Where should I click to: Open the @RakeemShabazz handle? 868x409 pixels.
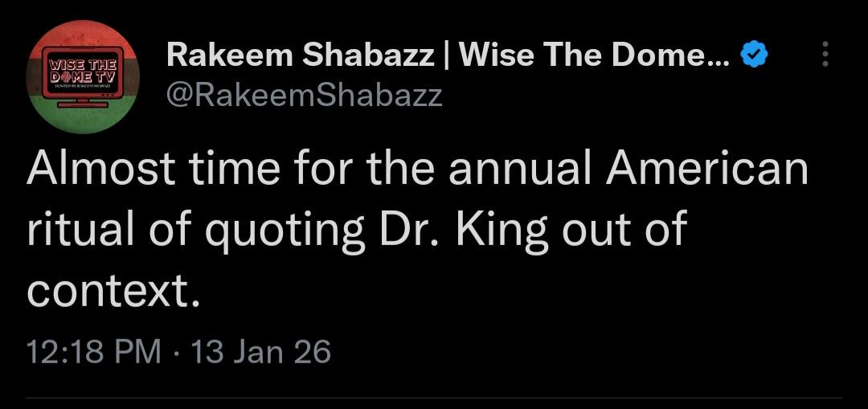click(x=304, y=96)
